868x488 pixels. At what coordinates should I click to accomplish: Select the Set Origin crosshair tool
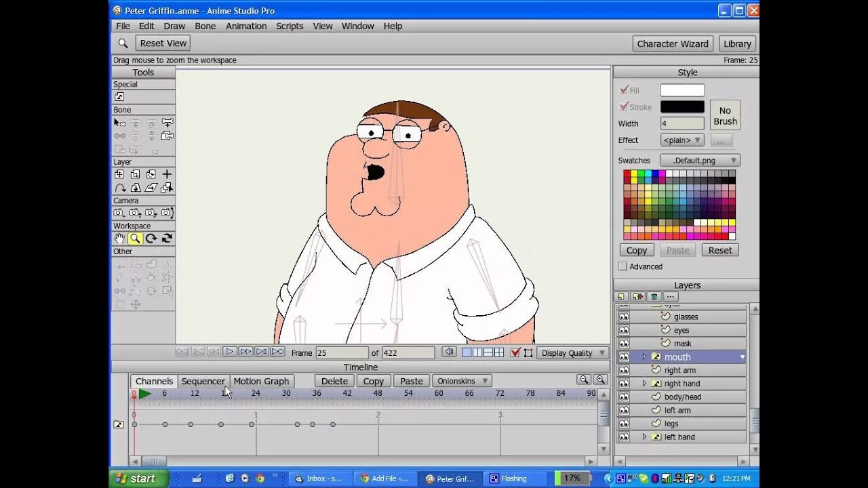(x=167, y=174)
